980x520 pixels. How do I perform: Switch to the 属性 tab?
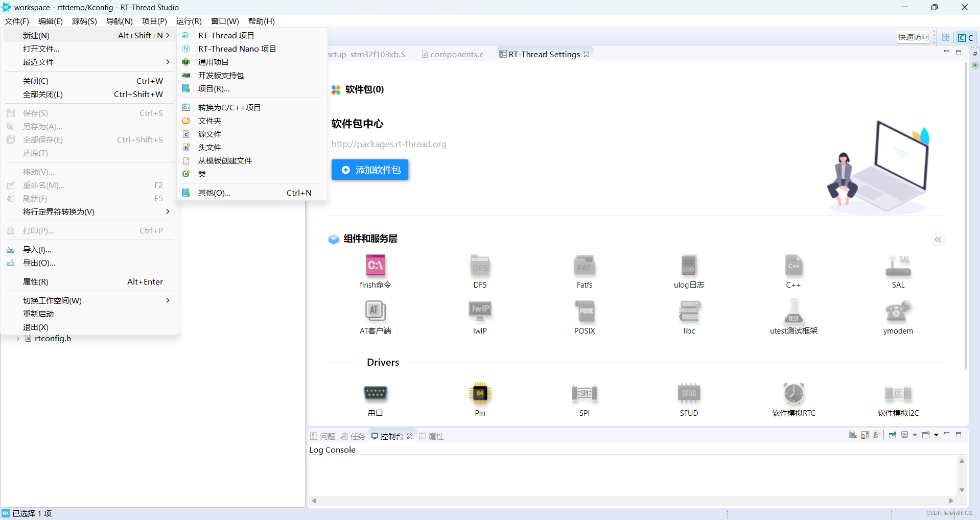pos(431,436)
